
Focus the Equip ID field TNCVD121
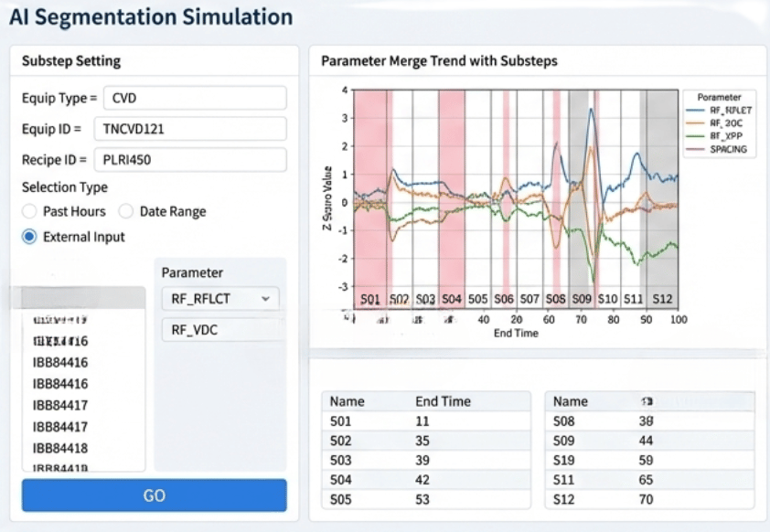195,129
